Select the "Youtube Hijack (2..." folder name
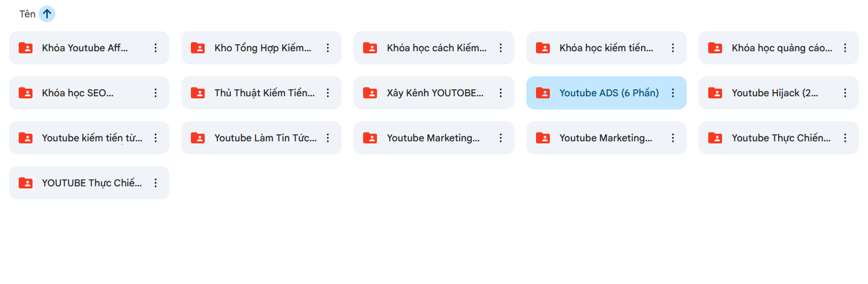 (775, 93)
